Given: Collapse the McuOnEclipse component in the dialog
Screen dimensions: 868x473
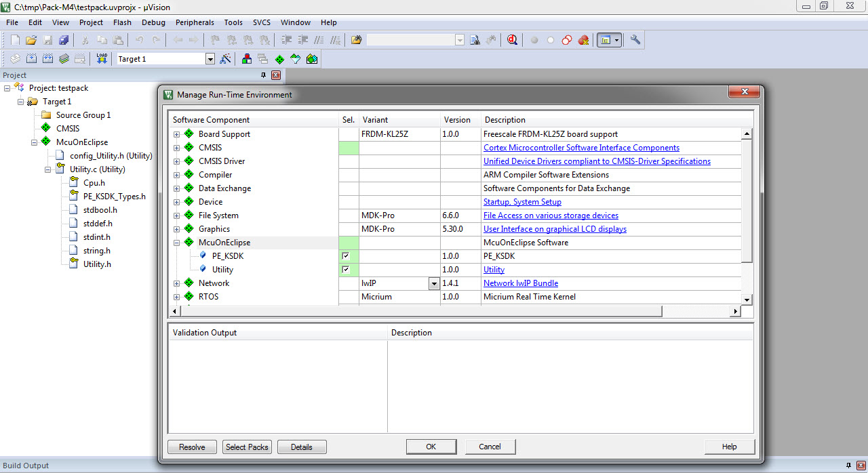Looking at the screenshot, I should tap(176, 243).
